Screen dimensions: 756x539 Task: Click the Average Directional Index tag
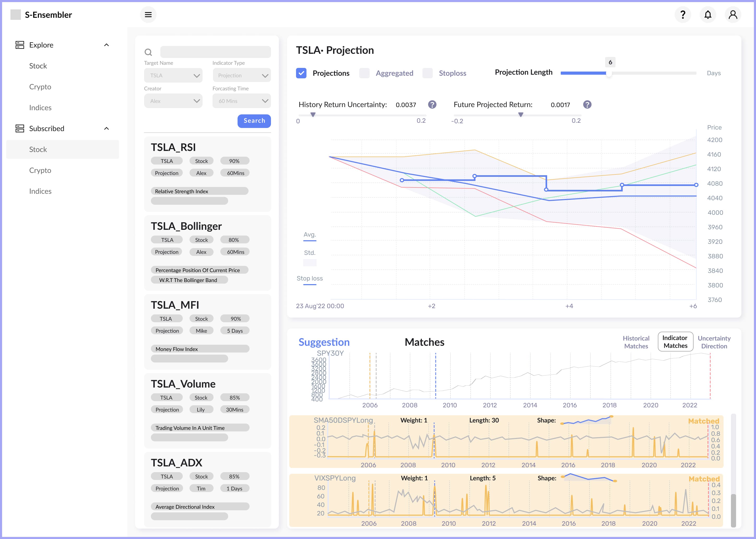(200, 506)
